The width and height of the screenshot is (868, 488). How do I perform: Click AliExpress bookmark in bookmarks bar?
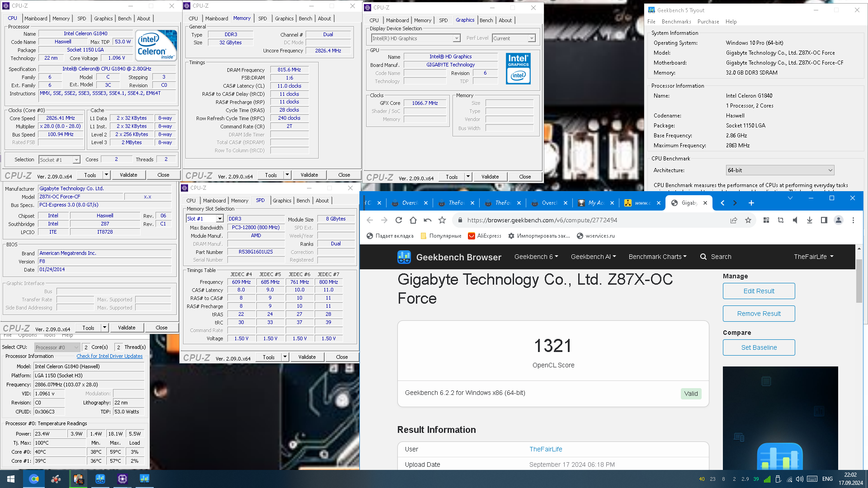(x=484, y=236)
